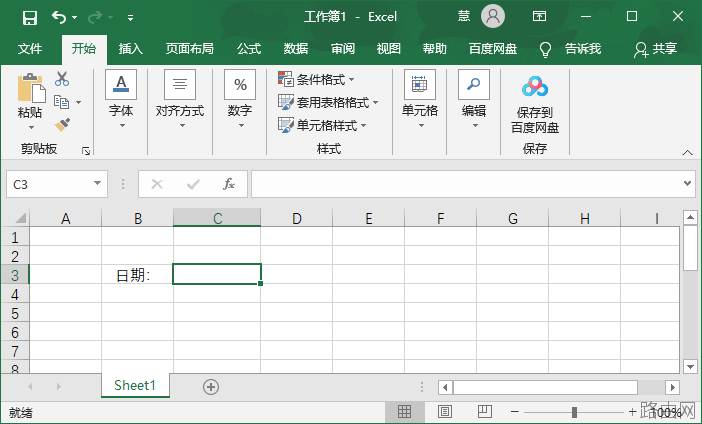Click the Select All corner triangle
Viewport: 702px width, 424px height.
tap(20, 218)
